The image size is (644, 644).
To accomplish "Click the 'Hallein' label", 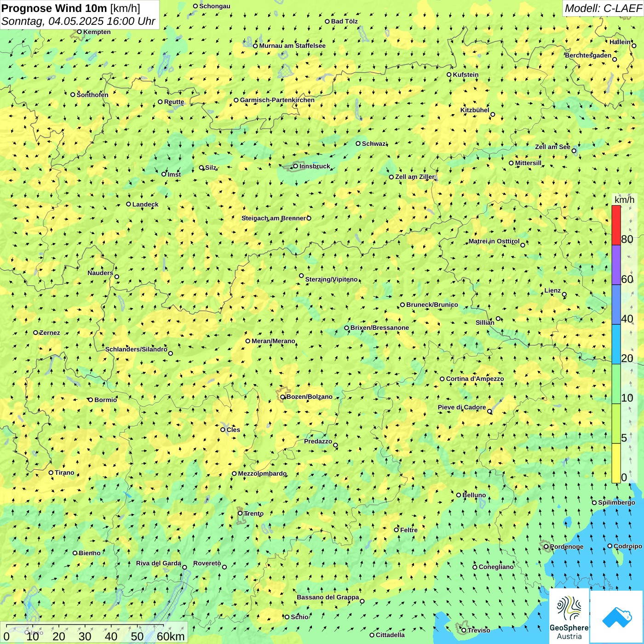I will (x=620, y=42).
